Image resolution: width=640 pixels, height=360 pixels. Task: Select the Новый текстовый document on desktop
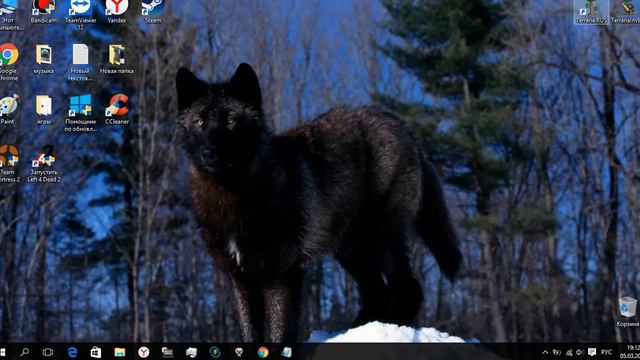click(80, 62)
